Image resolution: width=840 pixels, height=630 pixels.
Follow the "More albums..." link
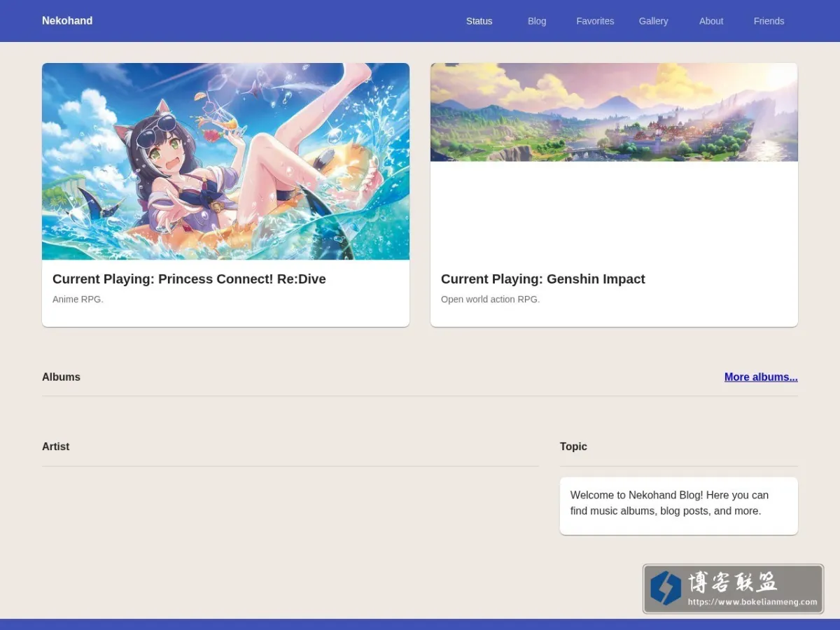(x=761, y=377)
